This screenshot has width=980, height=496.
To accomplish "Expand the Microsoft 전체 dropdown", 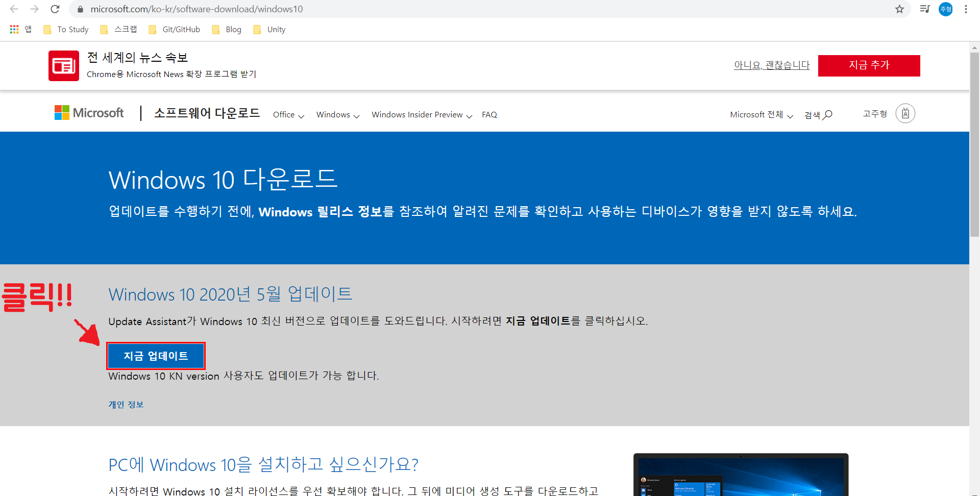I will tap(762, 115).
